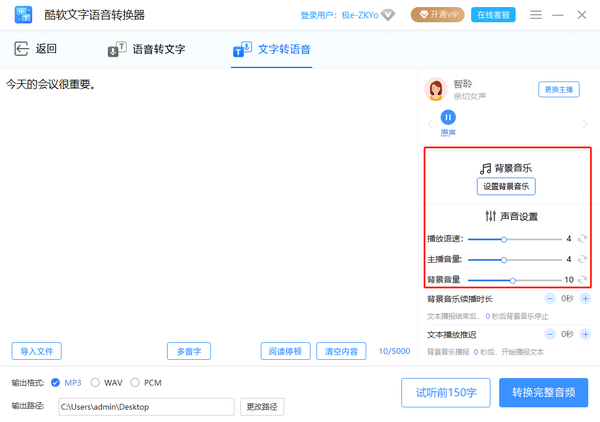The height and width of the screenshot is (422, 600).
Task: Click the VIP diamond badge next to username
Action: [388, 15]
